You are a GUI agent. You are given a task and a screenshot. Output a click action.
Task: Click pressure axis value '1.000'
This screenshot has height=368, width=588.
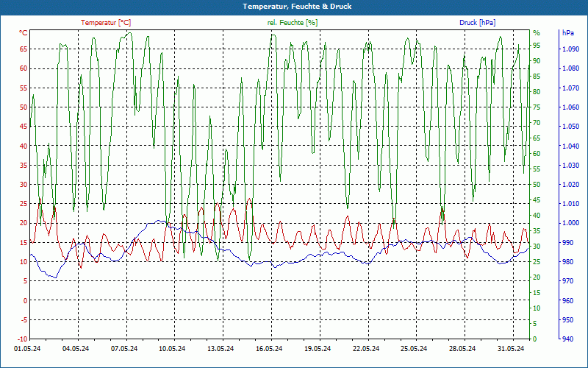(570, 223)
